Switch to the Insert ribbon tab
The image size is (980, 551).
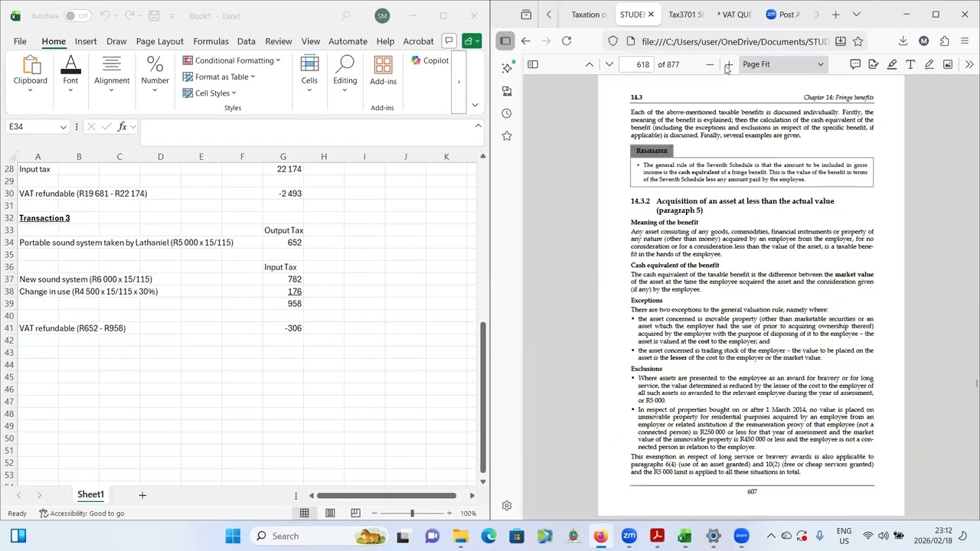86,41
